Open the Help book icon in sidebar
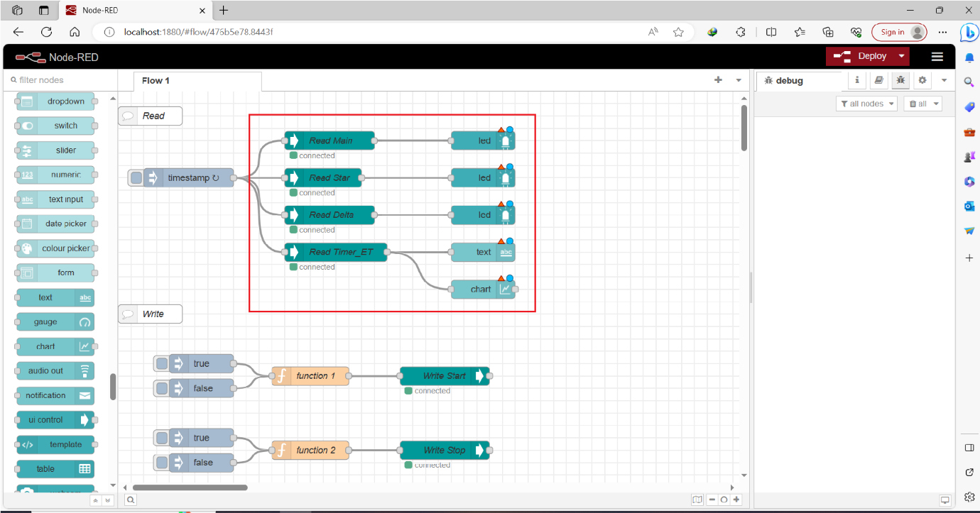 878,80
